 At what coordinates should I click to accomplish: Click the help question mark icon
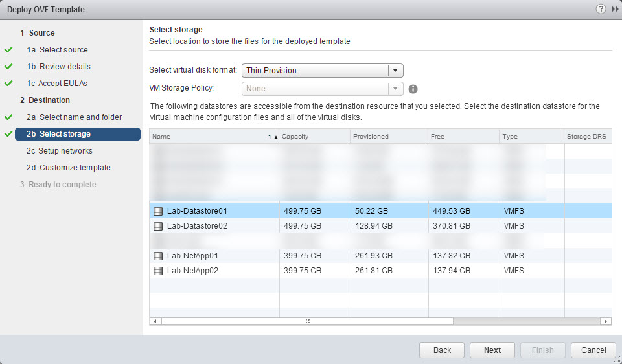[x=601, y=9]
